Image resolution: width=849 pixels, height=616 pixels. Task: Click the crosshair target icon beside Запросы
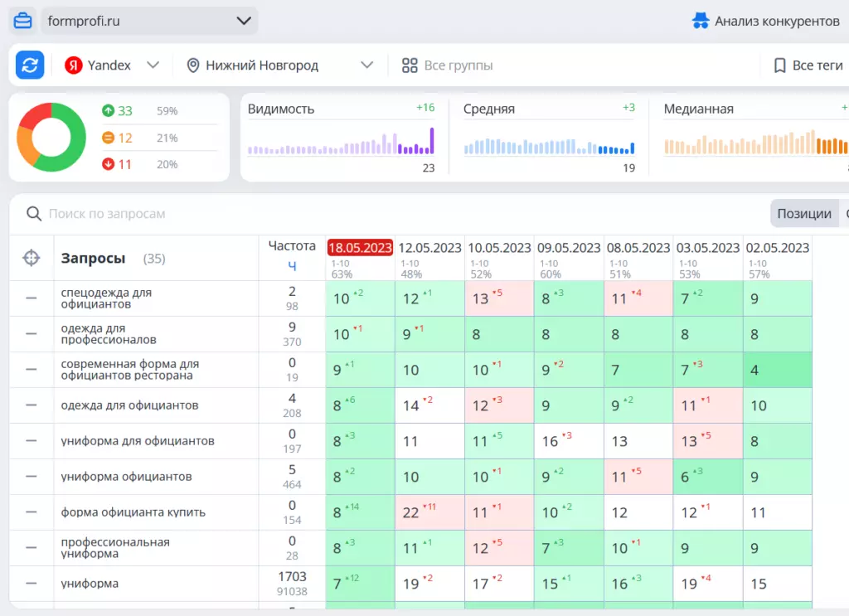pyautogui.click(x=32, y=258)
